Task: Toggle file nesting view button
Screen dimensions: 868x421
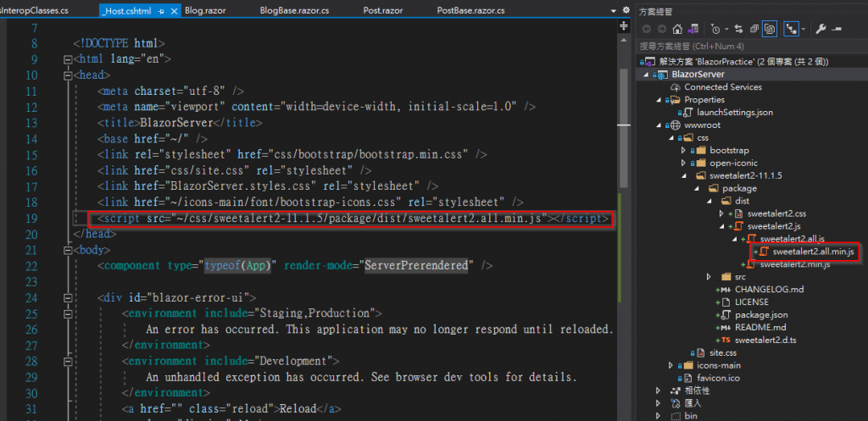Action: point(791,29)
